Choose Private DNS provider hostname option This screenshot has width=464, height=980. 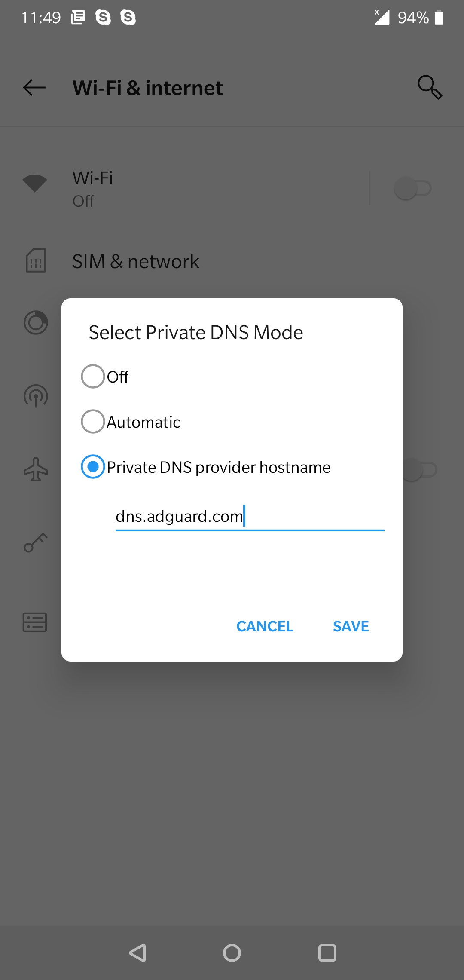[93, 467]
